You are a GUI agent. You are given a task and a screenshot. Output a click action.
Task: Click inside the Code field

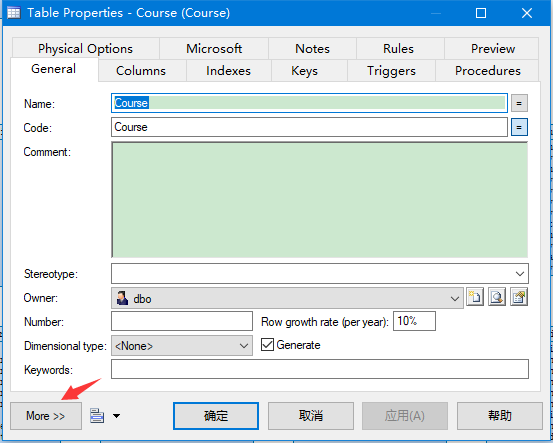point(309,127)
